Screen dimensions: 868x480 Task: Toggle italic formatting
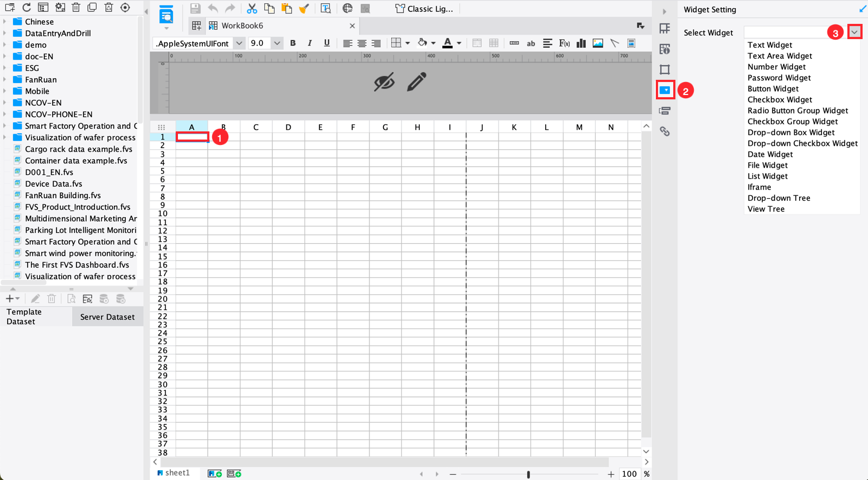(x=310, y=43)
